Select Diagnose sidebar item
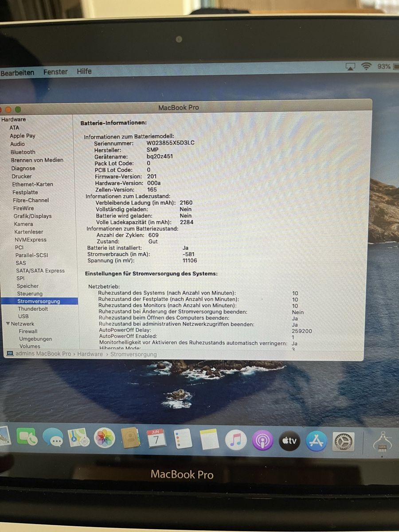399x532 pixels. point(23,168)
